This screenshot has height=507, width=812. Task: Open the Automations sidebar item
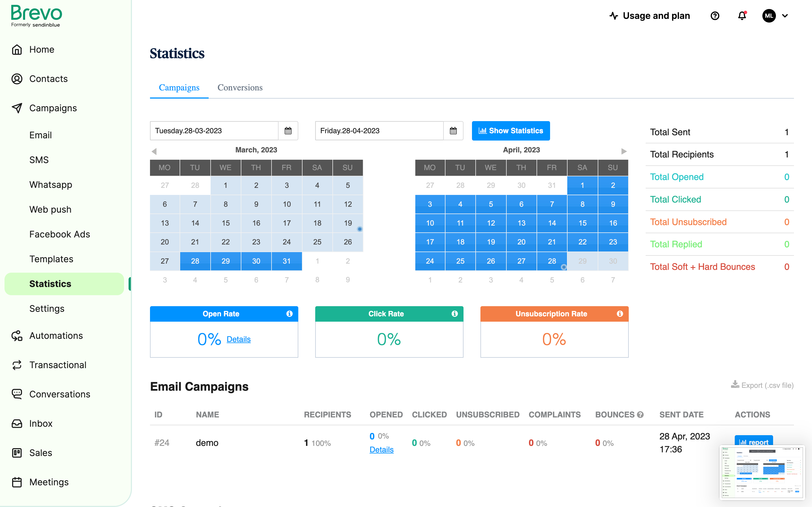point(56,336)
